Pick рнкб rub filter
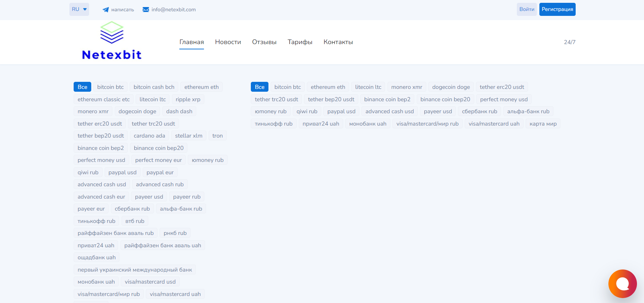This screenshot has width=644, height=303. [175, 233]
